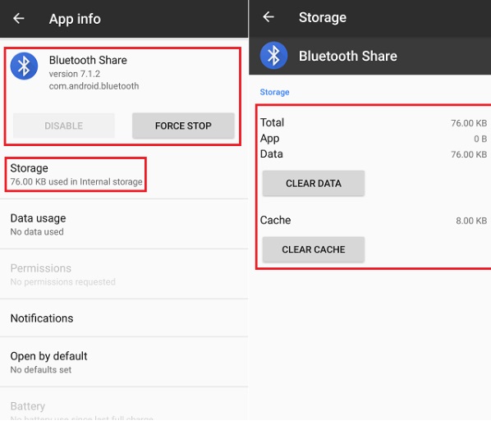Tap the Bluetooth icon in Storage header

tap(273, 55)
